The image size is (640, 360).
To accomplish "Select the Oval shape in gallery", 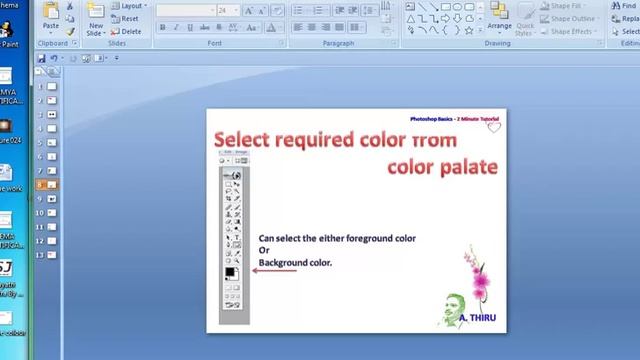I will tap(458, 7).
